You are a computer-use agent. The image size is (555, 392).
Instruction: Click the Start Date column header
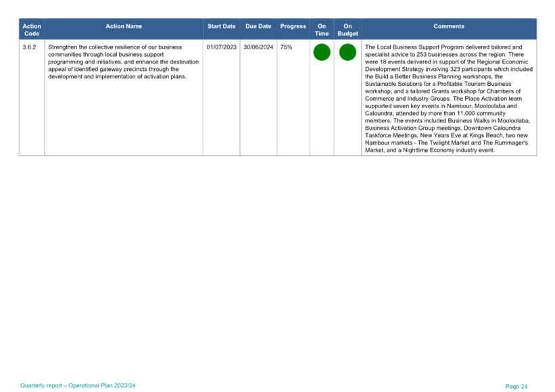(x=222, y=27)
